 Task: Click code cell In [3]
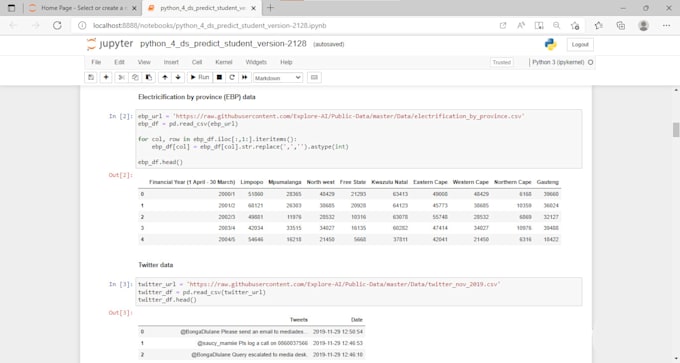point(358,292)
